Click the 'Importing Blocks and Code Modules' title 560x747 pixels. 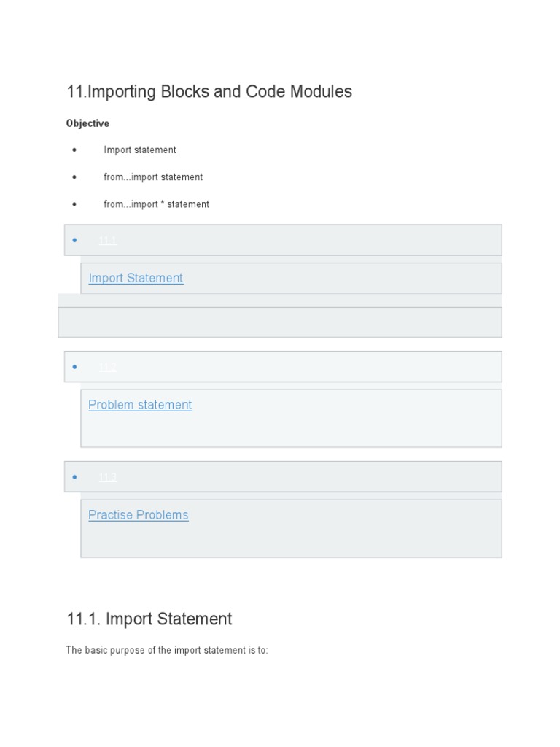coord(209,92)
